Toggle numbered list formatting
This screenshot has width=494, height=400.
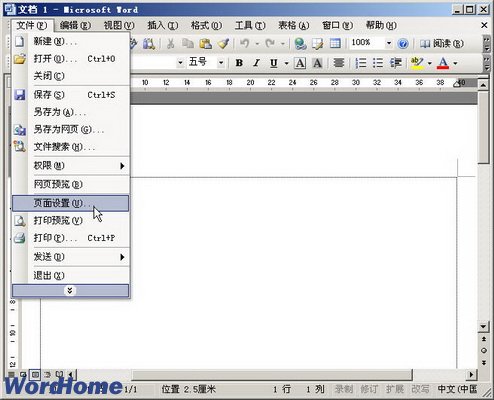361,63
